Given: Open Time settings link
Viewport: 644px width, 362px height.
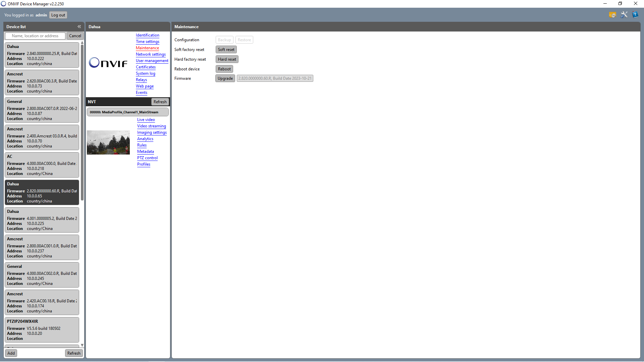Looking at the screenshot, I should pyautogui.click(x=148, y=42).
